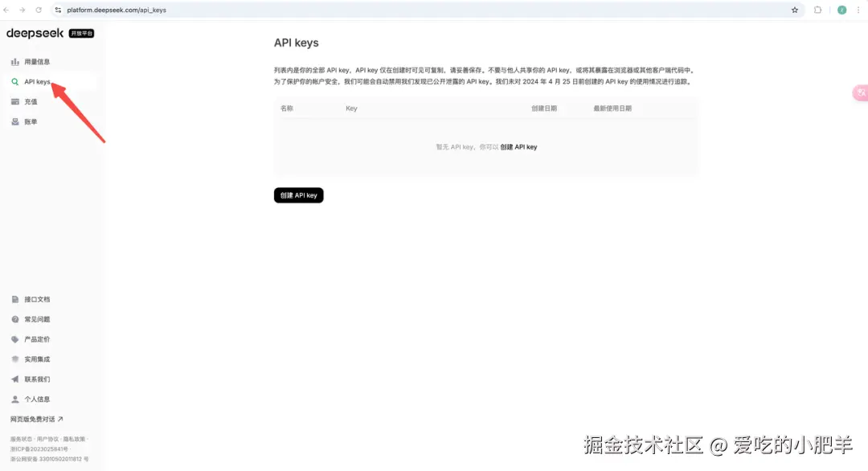
Task: Select the API keys sidebar item
Action: [35, 81]
